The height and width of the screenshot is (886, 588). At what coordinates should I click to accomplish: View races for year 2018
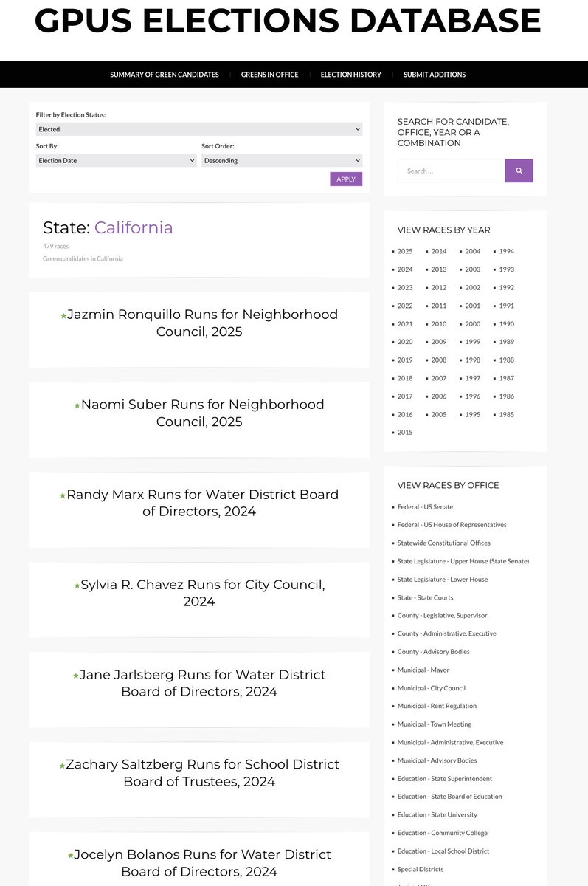tap(405, 378)
